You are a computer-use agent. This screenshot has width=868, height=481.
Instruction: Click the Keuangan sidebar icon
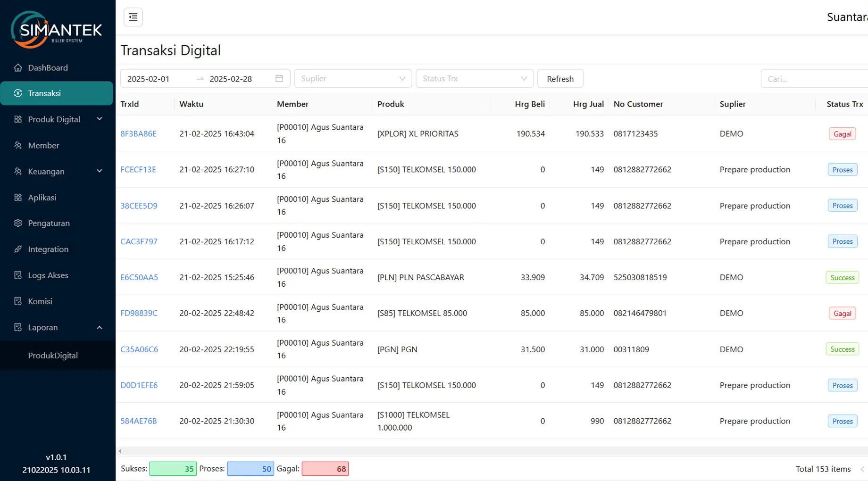point(18,171)
